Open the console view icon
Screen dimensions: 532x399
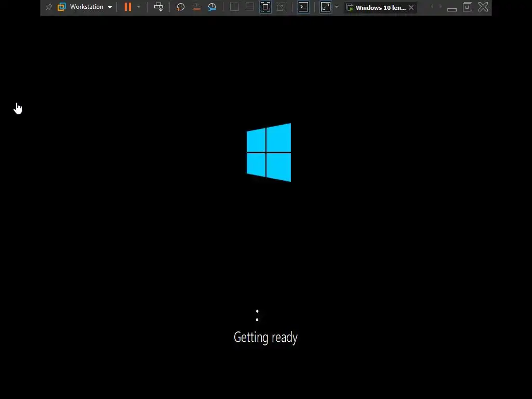pos(303,7)
